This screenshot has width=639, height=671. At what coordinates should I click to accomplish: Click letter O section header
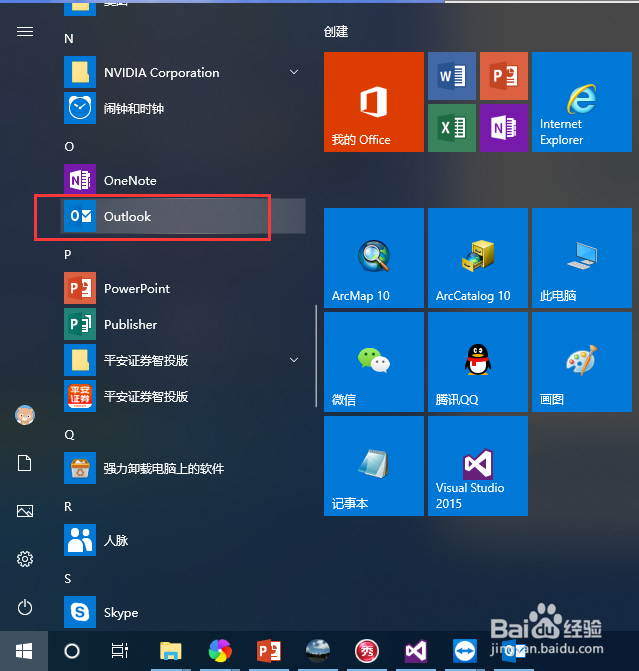(x=69, y=147)
